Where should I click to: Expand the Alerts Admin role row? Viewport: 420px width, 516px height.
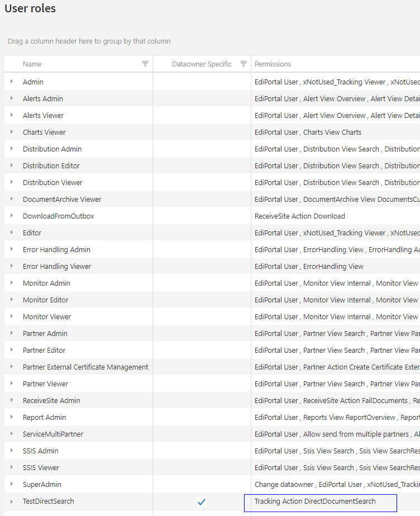pyautogui.click(x=12, y=98)
